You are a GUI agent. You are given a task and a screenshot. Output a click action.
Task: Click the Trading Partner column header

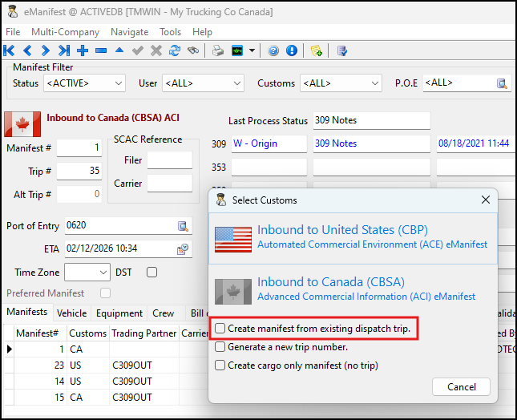point(144,333)
